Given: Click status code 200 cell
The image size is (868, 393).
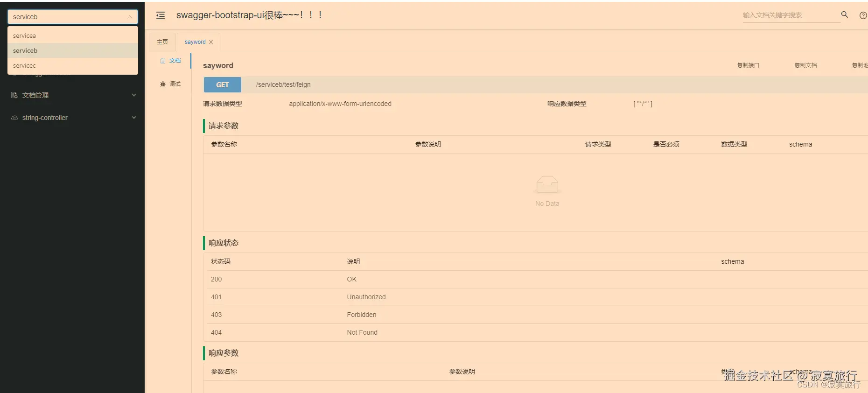Looking at the screenshot, I should click(217, 279).
